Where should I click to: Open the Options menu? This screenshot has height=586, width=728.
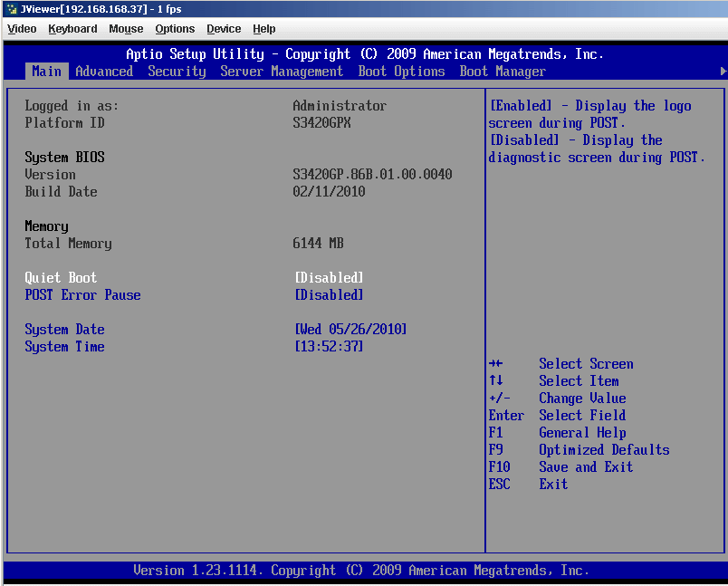[x=175, y=29]
